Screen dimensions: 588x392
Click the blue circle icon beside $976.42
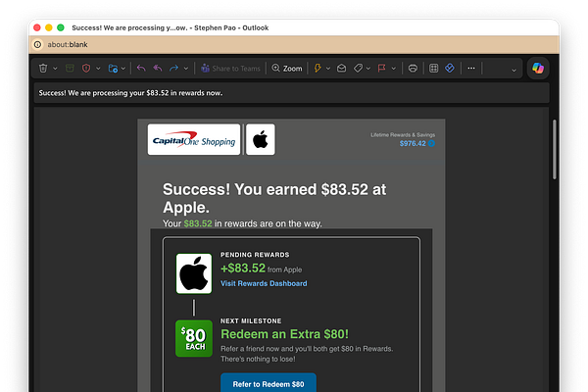coord(431,143)
